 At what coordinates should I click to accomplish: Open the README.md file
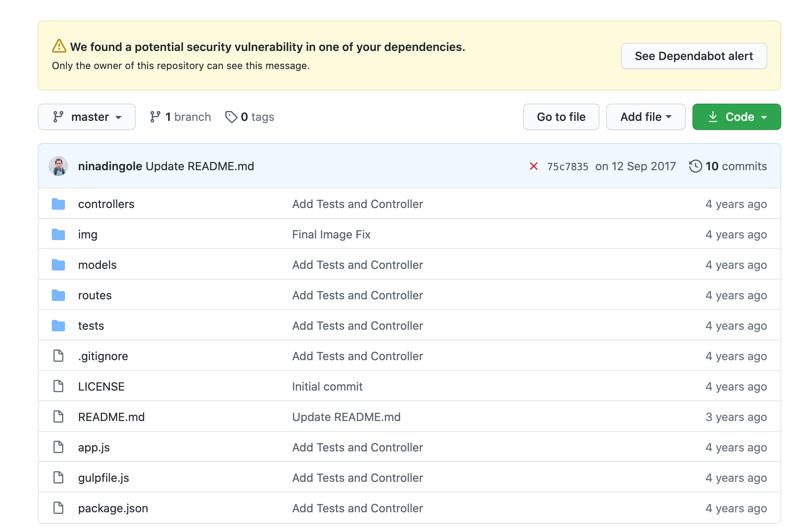(111, 417)
